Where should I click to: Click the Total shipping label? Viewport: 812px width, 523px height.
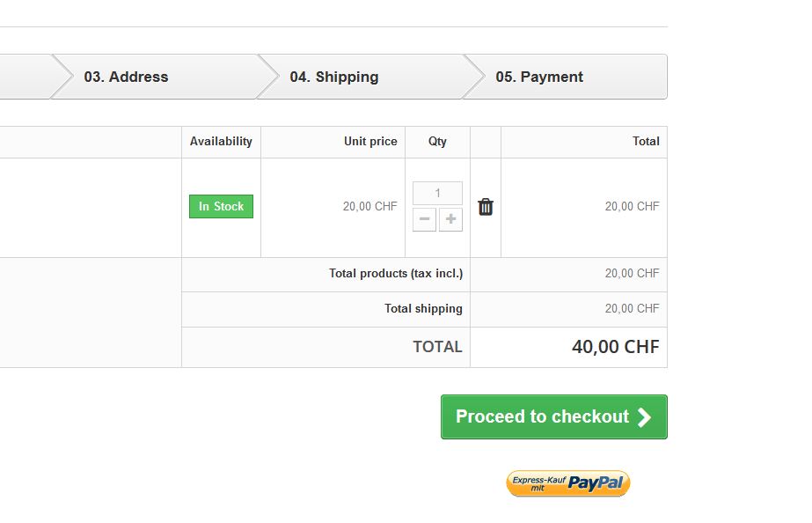(x=423, y=309)
